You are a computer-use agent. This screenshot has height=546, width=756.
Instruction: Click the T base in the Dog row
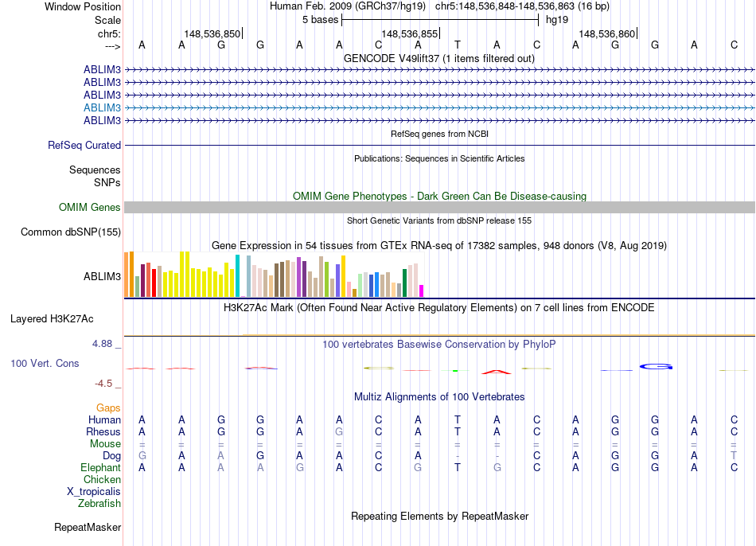pyautogui.click(x=734, y=455)
